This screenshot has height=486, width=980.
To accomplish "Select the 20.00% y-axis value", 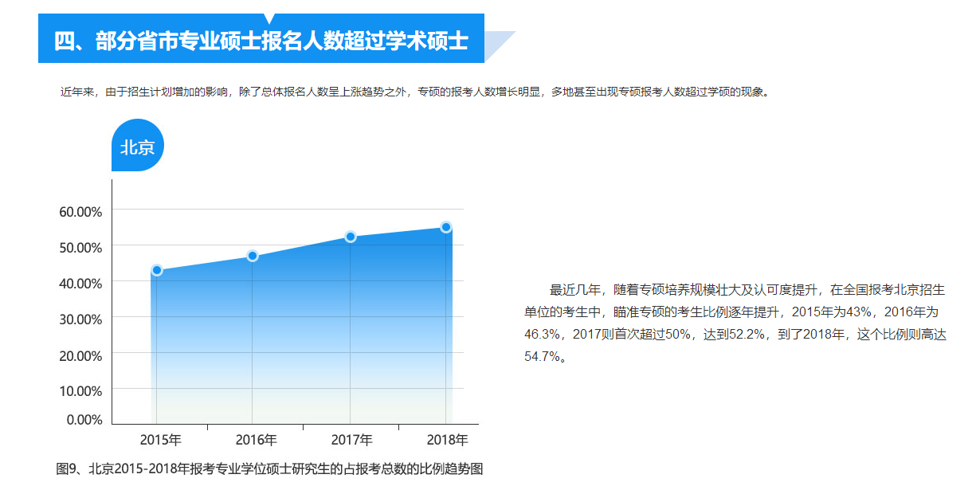I will point(80,355).
